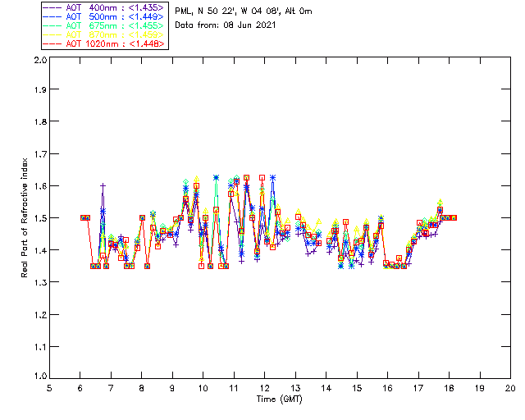The image size is (525, 420).
Task: Click the 12 tick label on time axis
Action: [264, 388]
